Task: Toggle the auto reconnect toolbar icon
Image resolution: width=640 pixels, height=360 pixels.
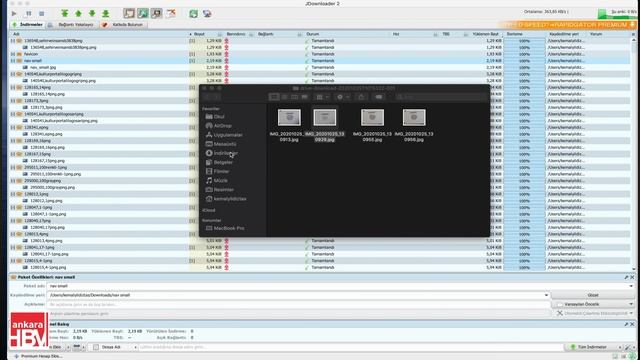Action: point(142,13)
